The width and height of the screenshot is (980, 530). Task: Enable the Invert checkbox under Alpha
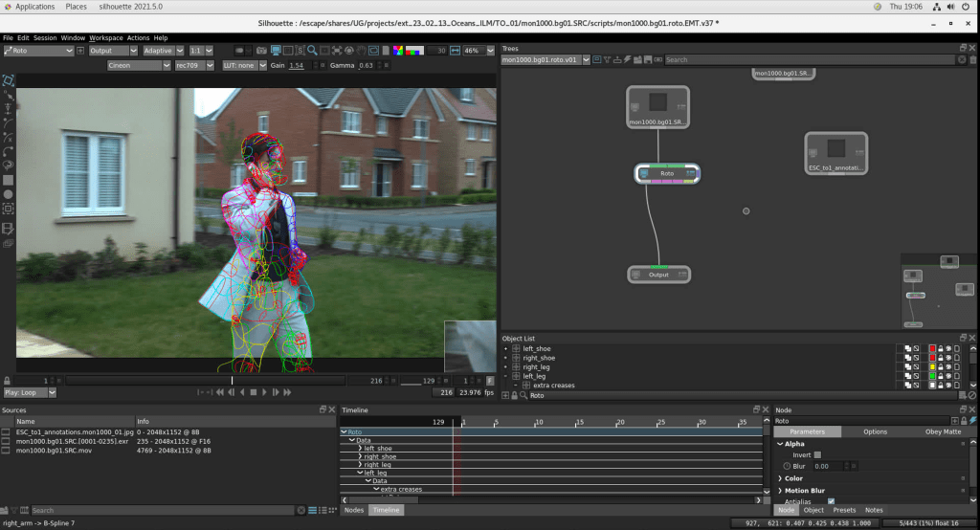pyautogui.click(x=817, y=454)
